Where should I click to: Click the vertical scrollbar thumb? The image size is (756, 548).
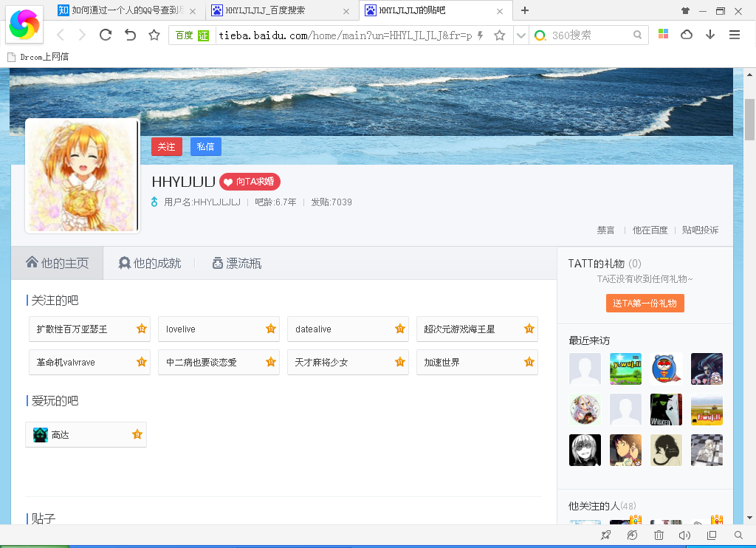tap(749, 119)
